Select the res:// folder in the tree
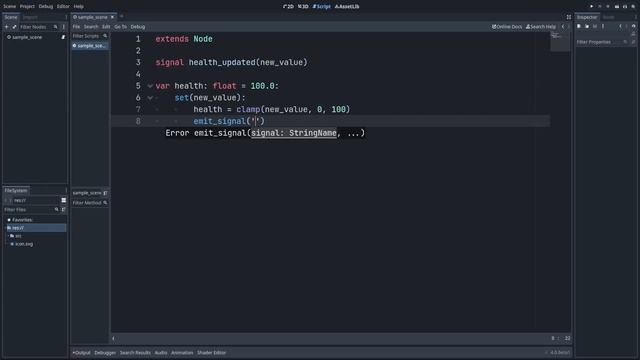 click(x=36, y=228)
